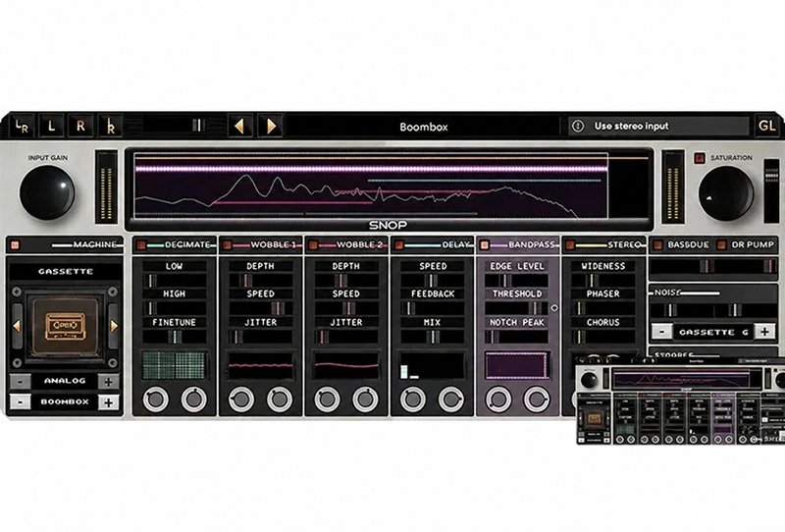
Task: Click the first Bandpass bottom knob
Action: 498,399
